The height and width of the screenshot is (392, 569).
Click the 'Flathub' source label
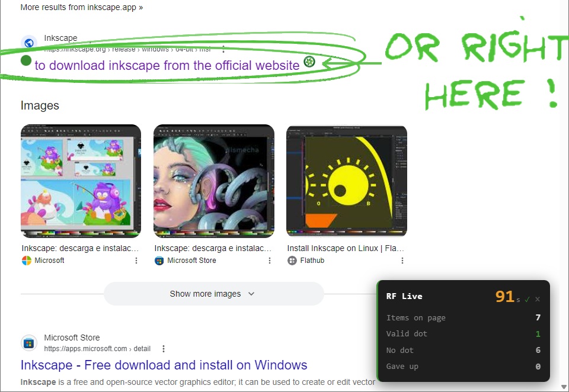[x=312, y=261]
